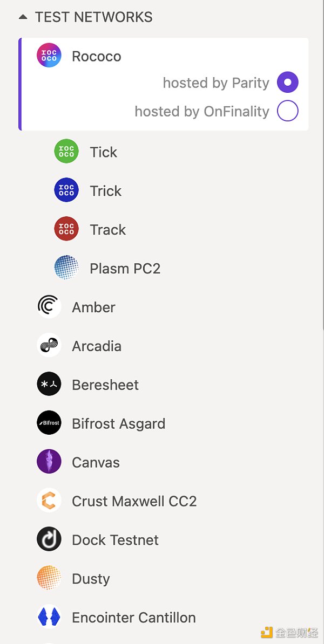The image size is (324, 644).
Task: Select the Bifrost Asgard network
Action: (118, 423)
